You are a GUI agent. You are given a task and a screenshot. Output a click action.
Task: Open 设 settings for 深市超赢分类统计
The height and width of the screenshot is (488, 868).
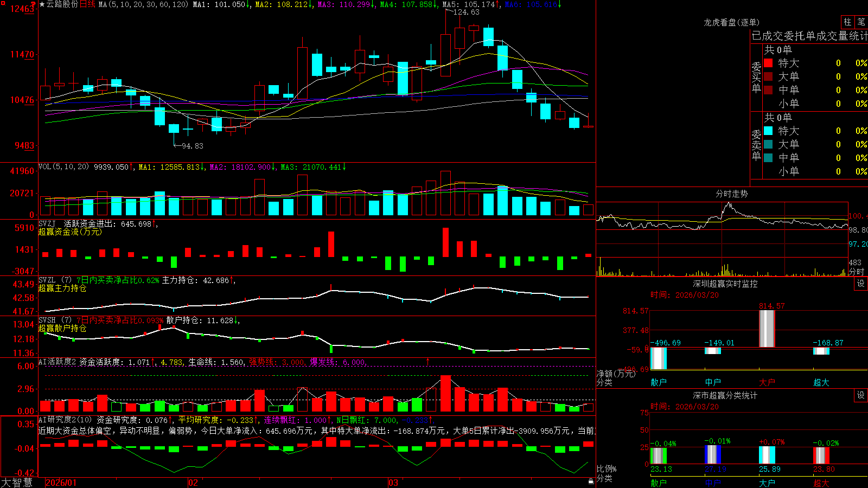[861, 395]
